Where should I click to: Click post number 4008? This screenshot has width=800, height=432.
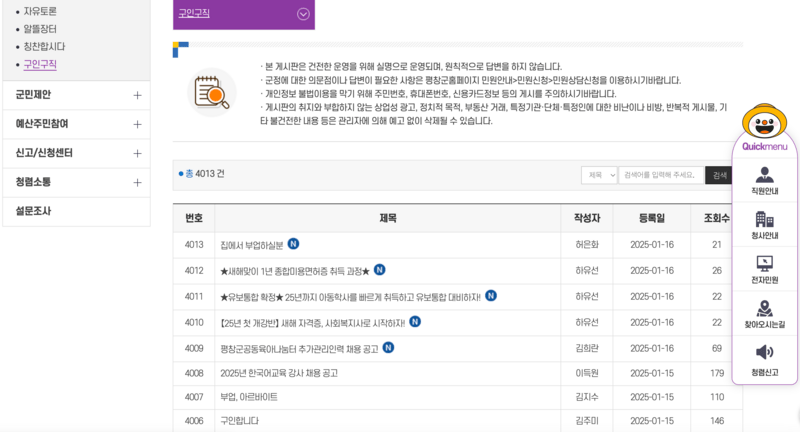194,373
